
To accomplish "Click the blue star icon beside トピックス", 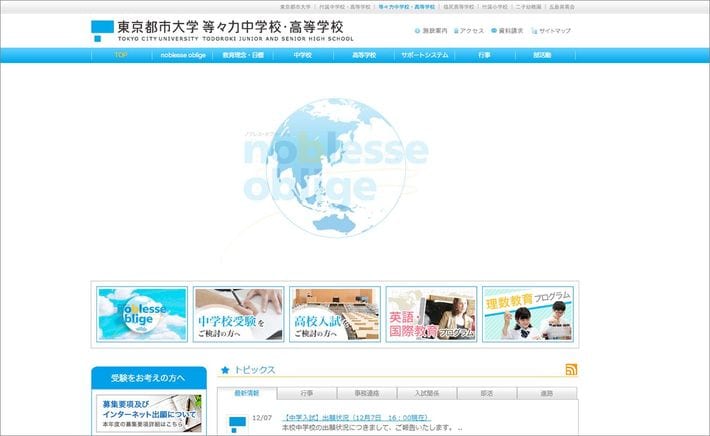I will (225, 370).
